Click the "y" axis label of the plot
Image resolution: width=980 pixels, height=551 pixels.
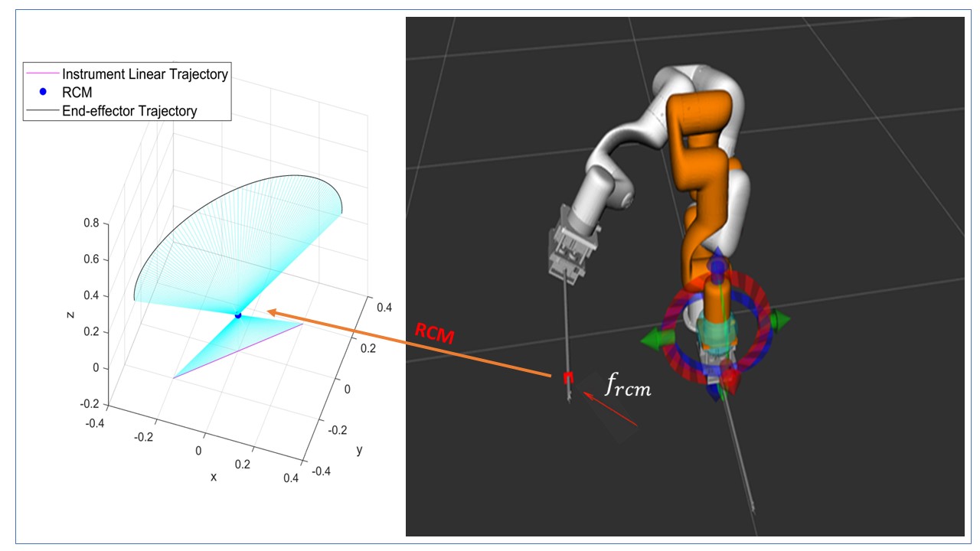tap(359, 450)
